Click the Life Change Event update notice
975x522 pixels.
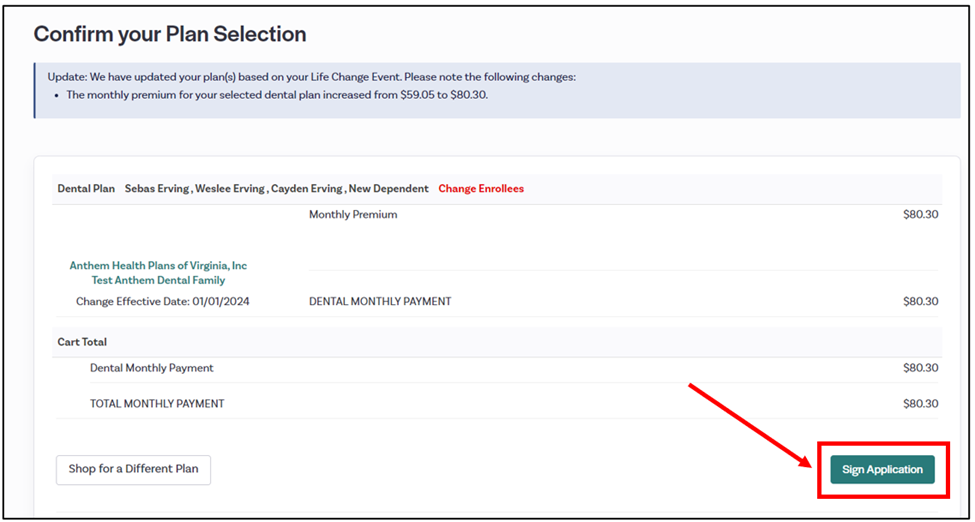tap(311, 77)
